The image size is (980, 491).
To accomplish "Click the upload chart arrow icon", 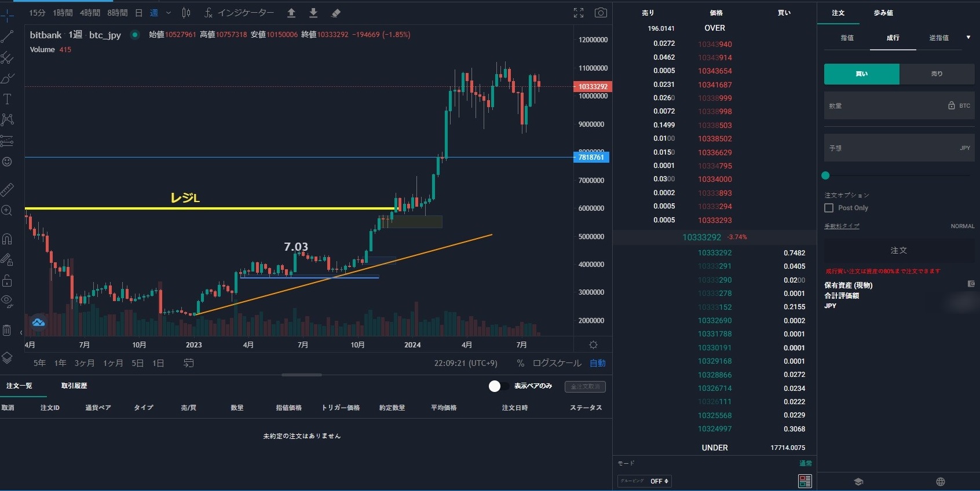I will click(x=291, y=13).
